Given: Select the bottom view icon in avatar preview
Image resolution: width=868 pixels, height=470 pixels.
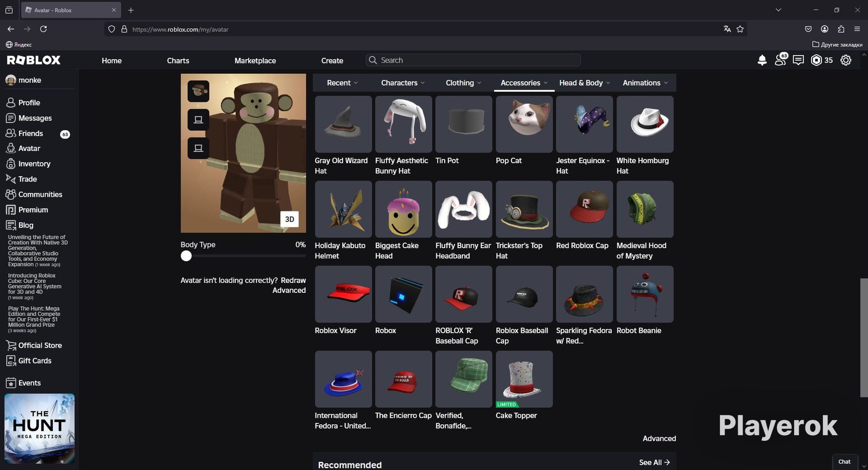Looking at the screenshot, I should coord(198,148).
